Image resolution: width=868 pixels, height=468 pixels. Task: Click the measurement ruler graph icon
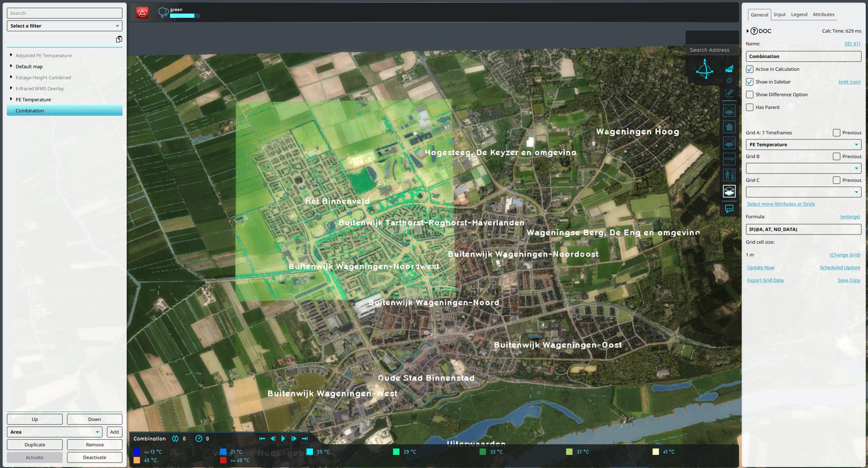pos(729,93)
